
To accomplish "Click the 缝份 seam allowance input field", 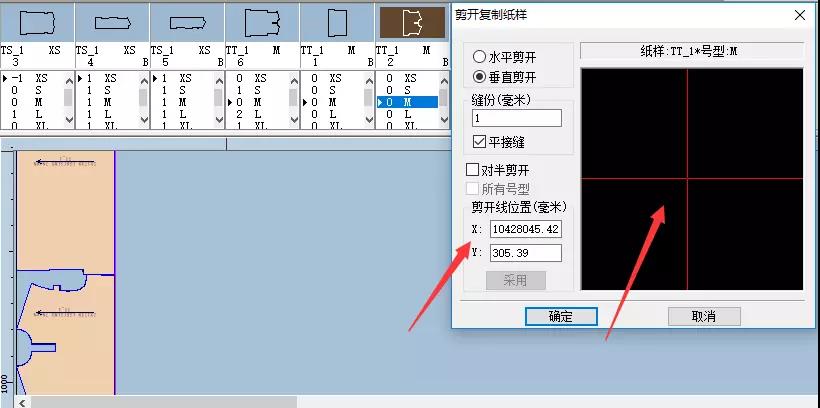I will [x=516, y=118].
